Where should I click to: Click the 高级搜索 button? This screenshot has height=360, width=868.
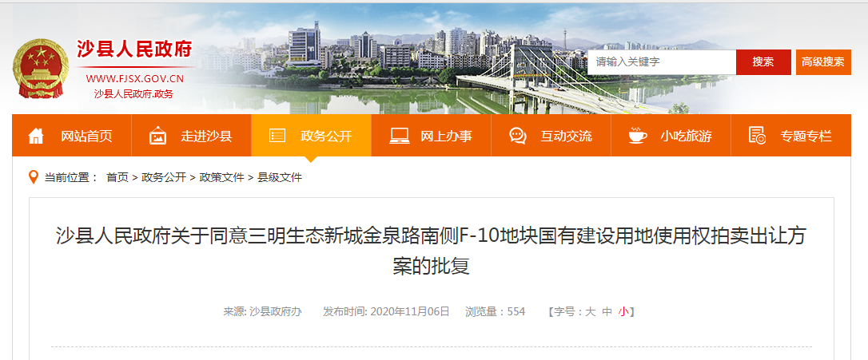click(x=823, y=62)
